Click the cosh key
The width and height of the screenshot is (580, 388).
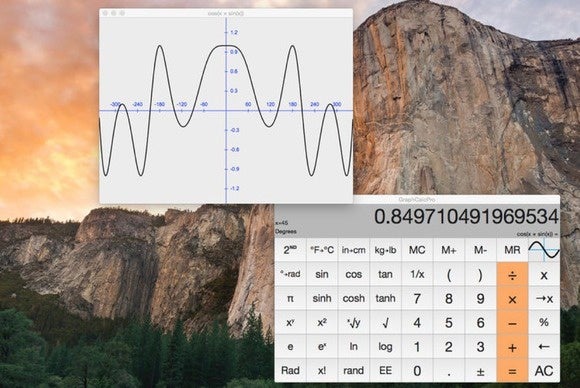click(x=354, y=298)
